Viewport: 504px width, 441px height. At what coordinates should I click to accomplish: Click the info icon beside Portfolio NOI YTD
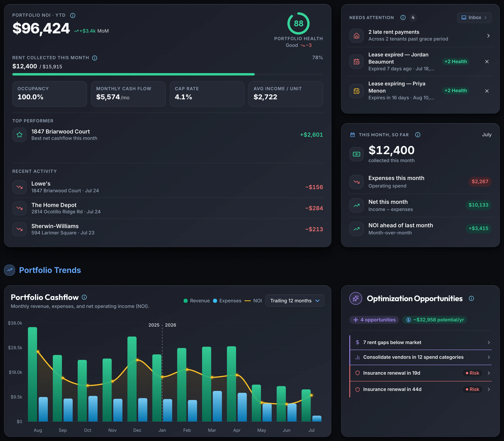[73, 15]
